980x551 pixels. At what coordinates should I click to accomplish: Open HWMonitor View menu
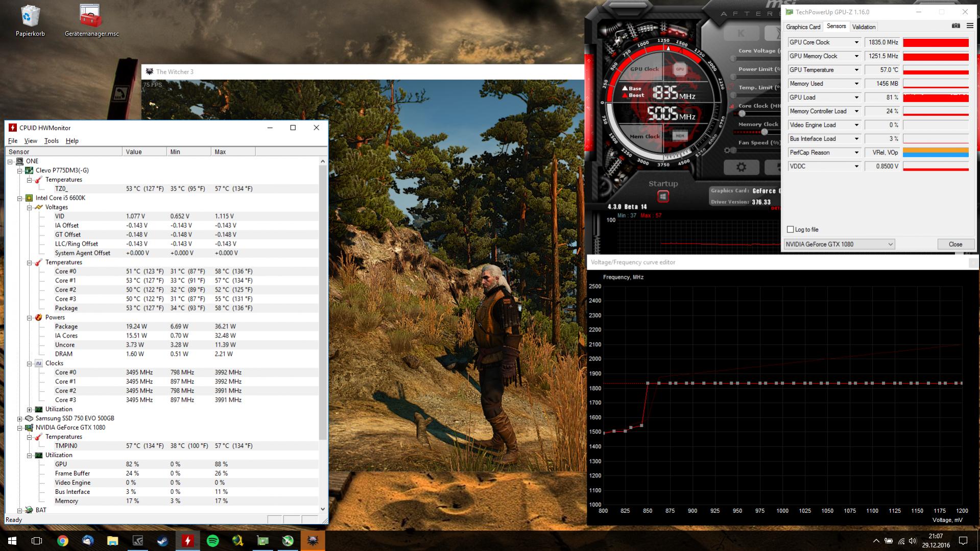pos(31,141)
